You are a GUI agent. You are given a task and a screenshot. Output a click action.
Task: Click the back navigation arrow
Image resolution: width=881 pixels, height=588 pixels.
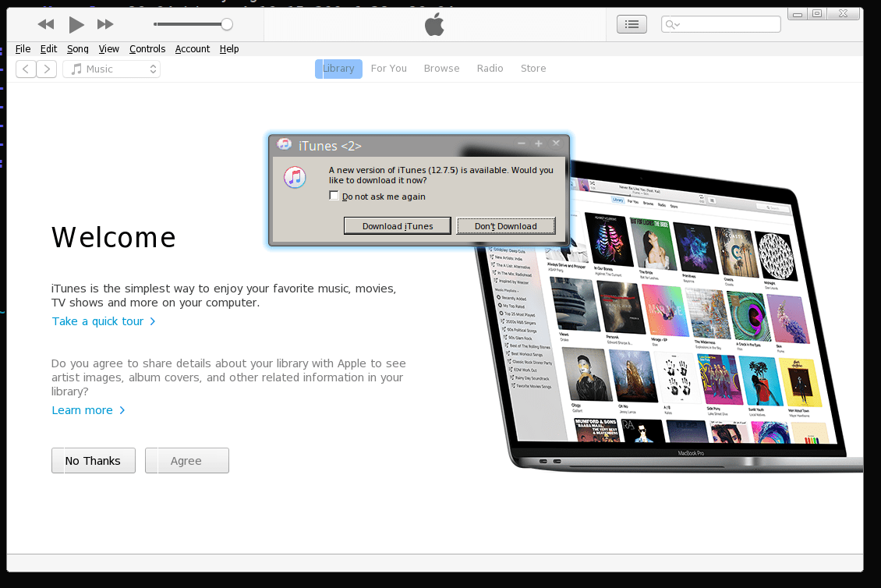coord(26,69)
